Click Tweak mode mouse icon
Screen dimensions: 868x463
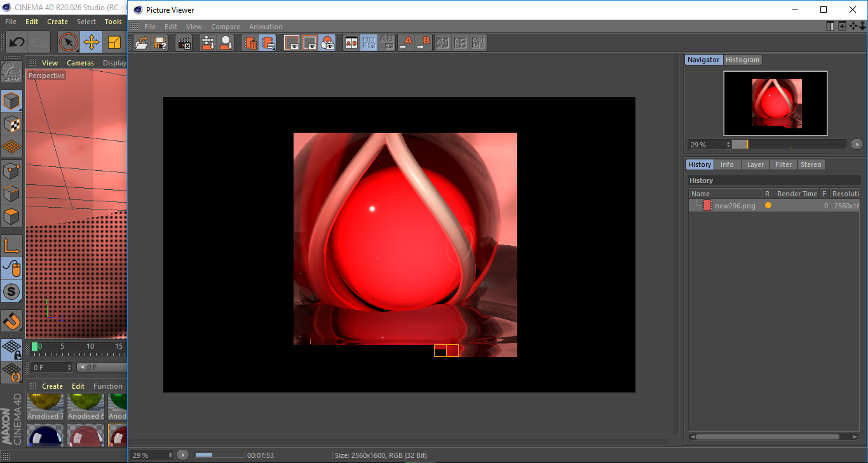tap(11, 268)
